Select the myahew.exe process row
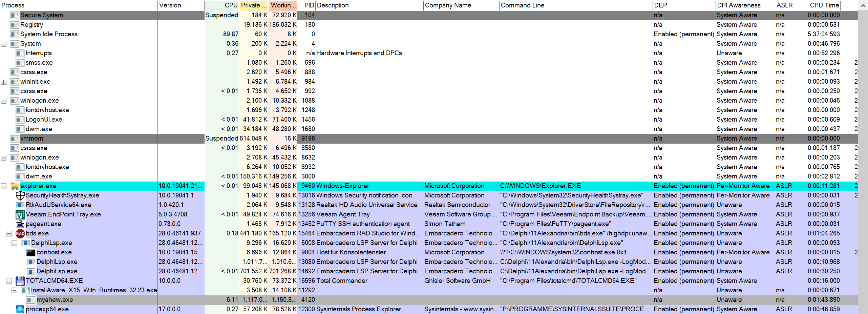The image size is (868, 314). tap(429, 300)
